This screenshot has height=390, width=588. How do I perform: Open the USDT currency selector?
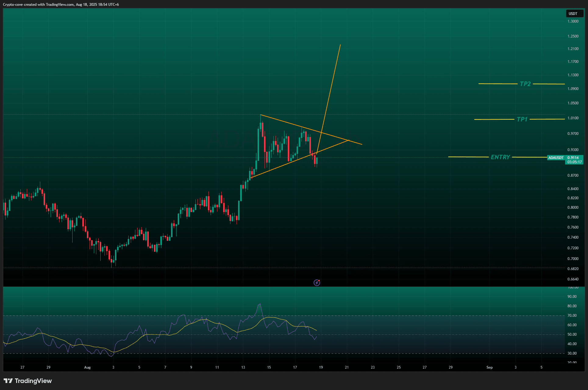click(x=574, y=14)
